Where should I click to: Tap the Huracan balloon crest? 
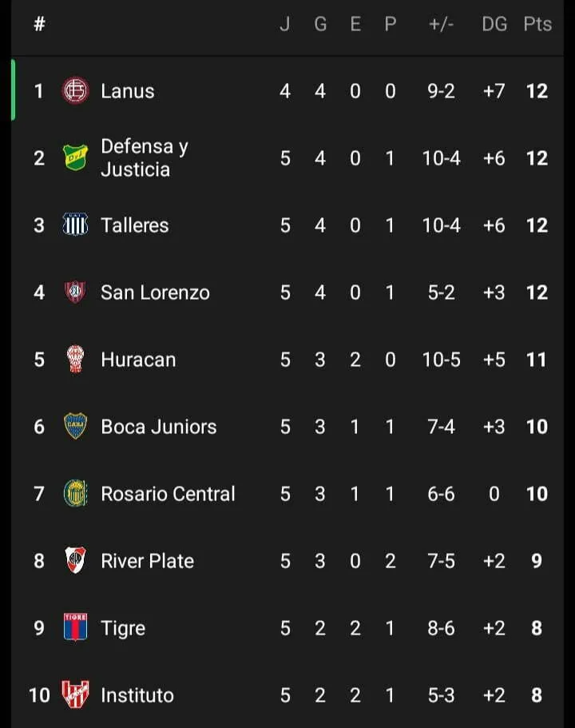coord(75,360)
